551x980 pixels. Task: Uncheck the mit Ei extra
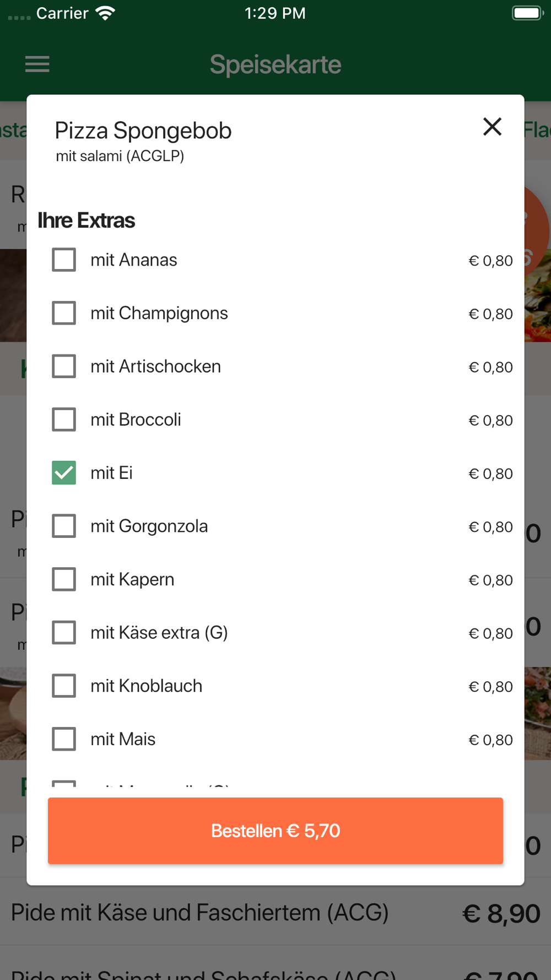(x=64, y=473)
